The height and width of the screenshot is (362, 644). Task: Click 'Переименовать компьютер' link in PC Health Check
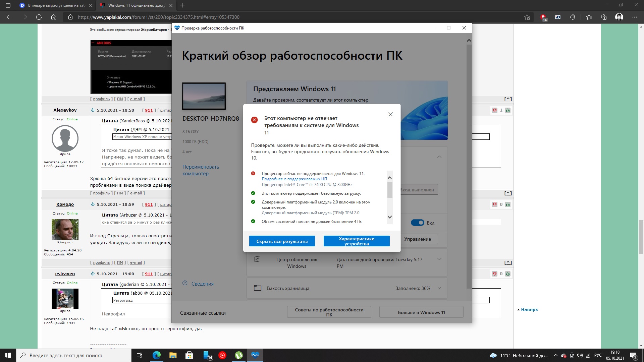[201, 170]
